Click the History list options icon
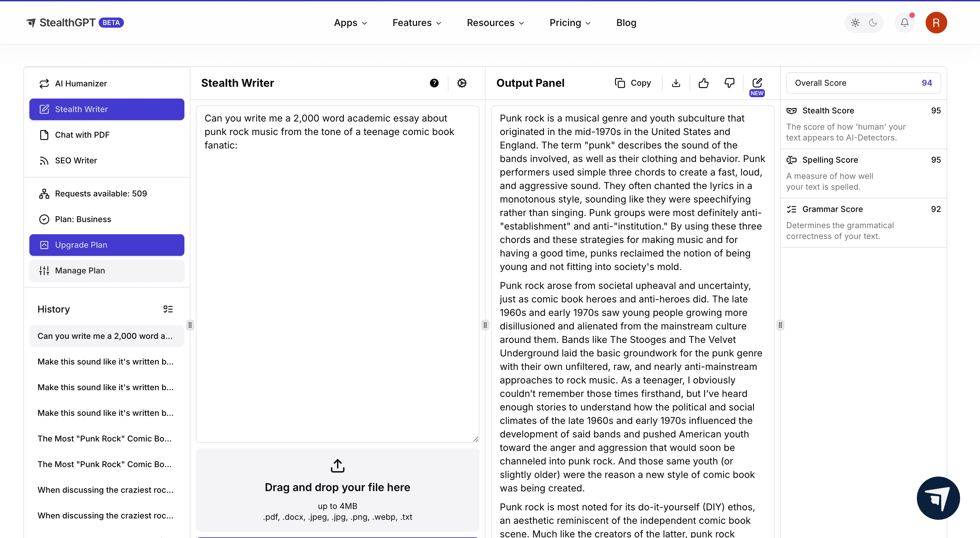 [x=168, y=309]
